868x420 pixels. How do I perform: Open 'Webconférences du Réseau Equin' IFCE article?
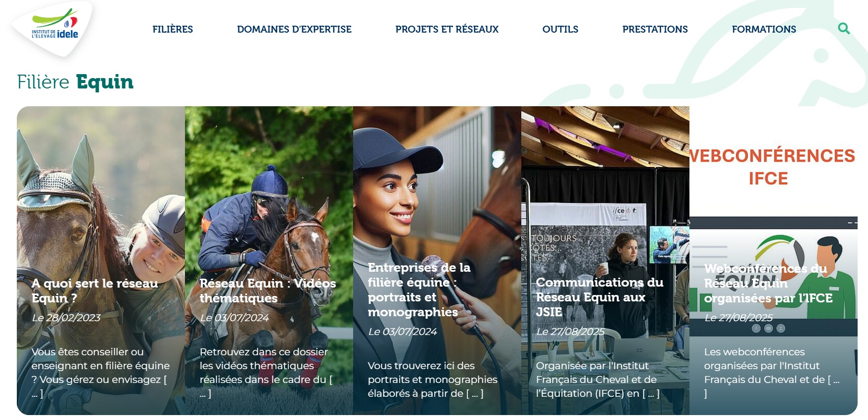768,283
